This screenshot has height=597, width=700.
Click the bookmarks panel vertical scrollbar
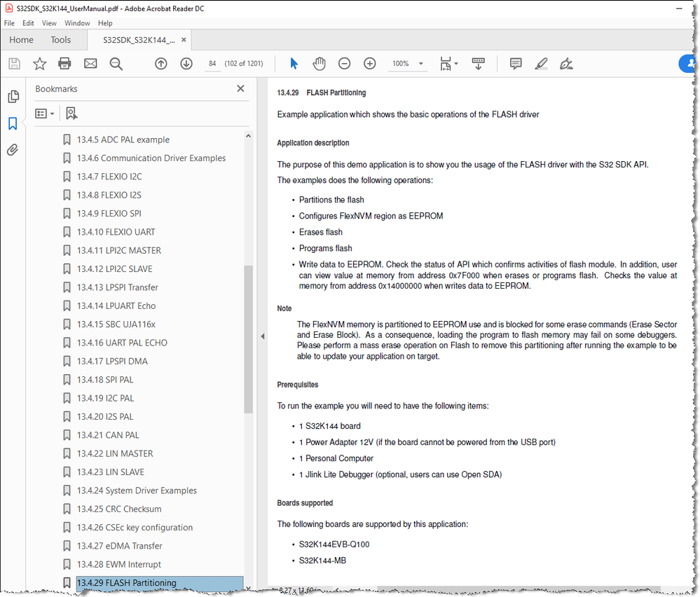pyautogui.click(x=248, y=339)
